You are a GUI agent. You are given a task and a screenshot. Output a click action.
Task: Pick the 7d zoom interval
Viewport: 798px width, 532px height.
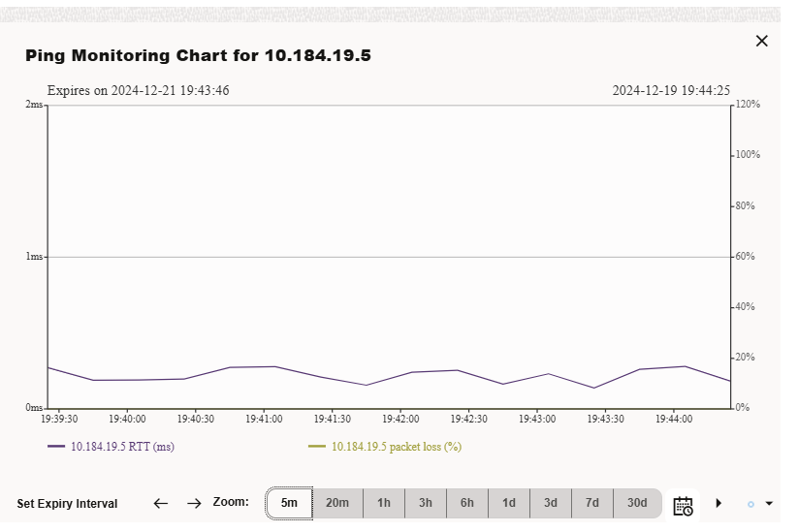point(592,503)
